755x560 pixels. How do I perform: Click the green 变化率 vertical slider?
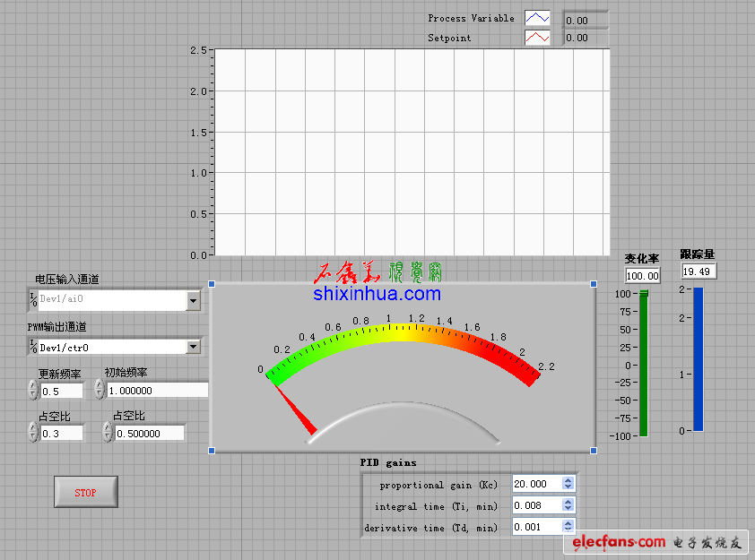[643, 363]
